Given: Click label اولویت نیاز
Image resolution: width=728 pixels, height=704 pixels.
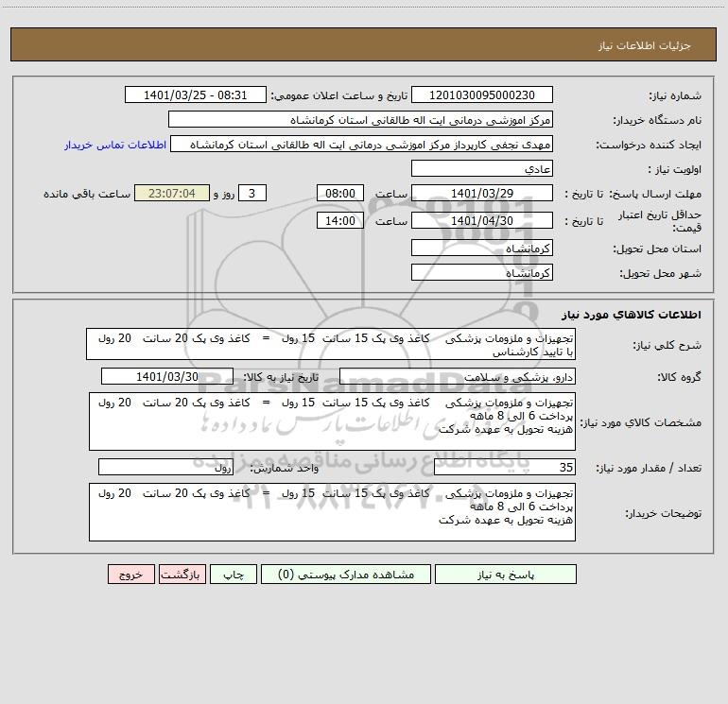Looking at the screenshot, I should [x=675, y=169].
